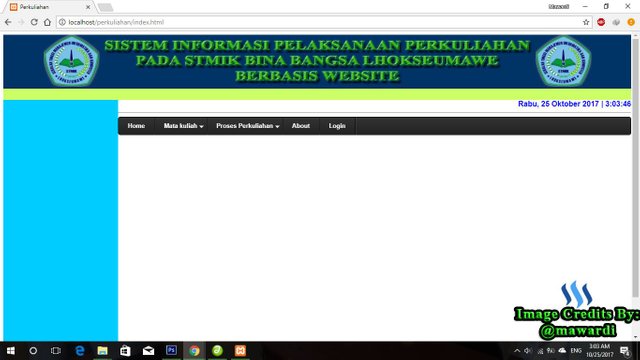This screenshot has height=360, width=640.
Task: Open network icon in system tray
Action: pyautogui.click(x=540, y=351)
